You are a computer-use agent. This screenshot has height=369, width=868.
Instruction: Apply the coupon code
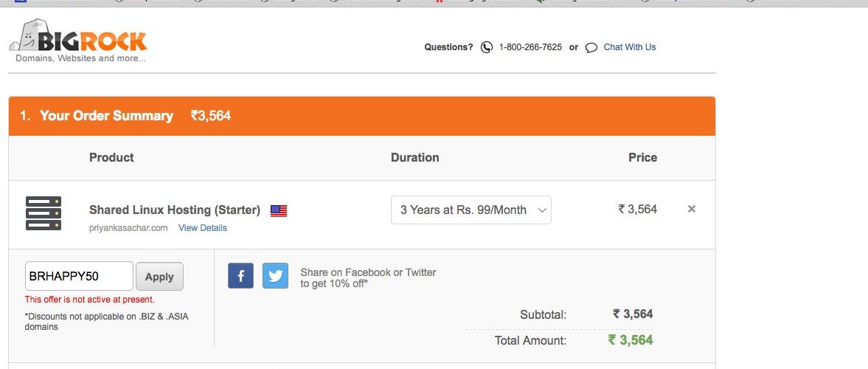159,277
